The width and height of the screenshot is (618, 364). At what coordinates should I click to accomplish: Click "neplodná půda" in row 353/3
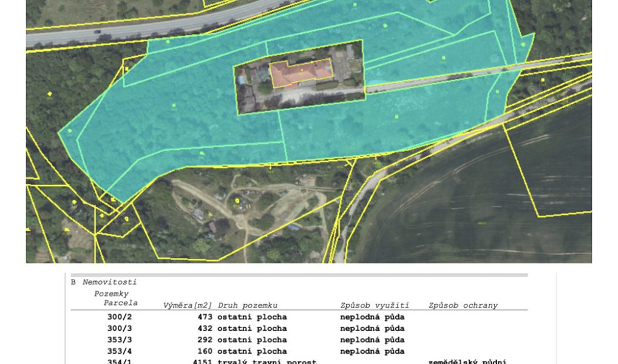tap(373, 340)
